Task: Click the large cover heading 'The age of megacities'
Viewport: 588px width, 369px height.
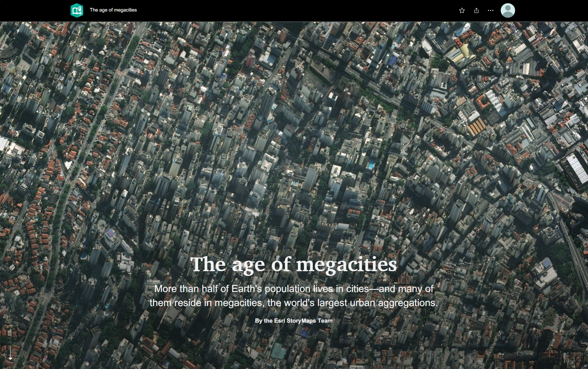Action: (293, 265)
